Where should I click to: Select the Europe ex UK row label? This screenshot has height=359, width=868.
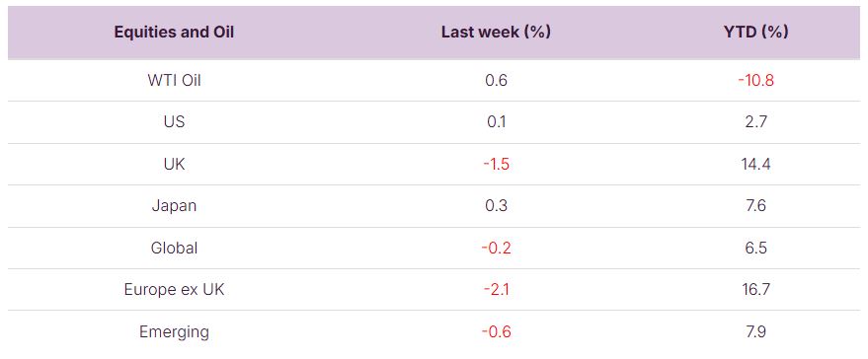(174, 289)
